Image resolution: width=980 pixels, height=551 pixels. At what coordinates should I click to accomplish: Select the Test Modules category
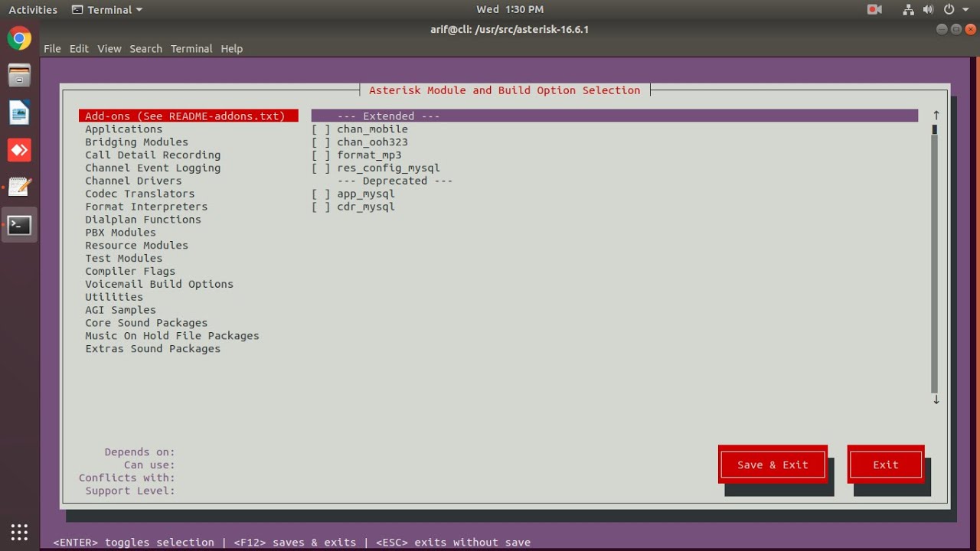coord(123,259)
